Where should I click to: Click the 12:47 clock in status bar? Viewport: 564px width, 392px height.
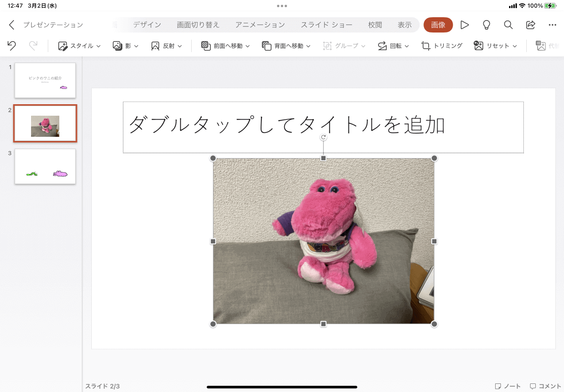point(15,6)
